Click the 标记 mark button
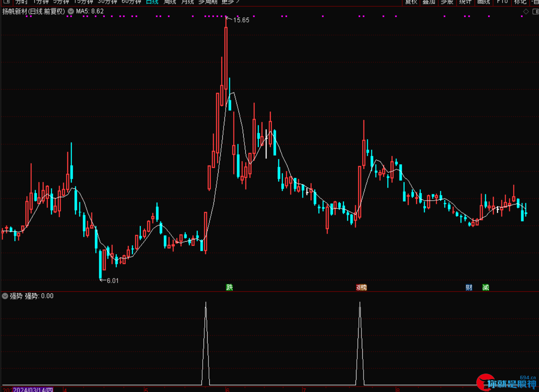Viewport: 539px width, 392px height. [x=521, y=2]
